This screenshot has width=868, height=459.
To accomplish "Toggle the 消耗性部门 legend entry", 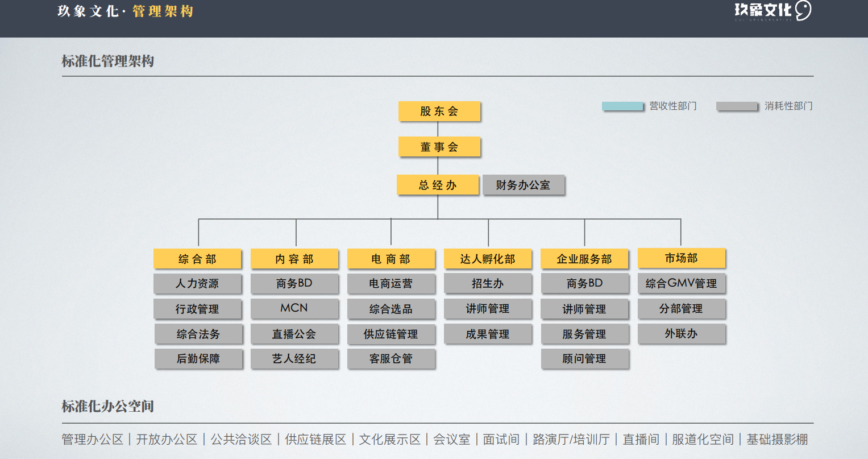I will pyautogui.click(x=786, y=106).
